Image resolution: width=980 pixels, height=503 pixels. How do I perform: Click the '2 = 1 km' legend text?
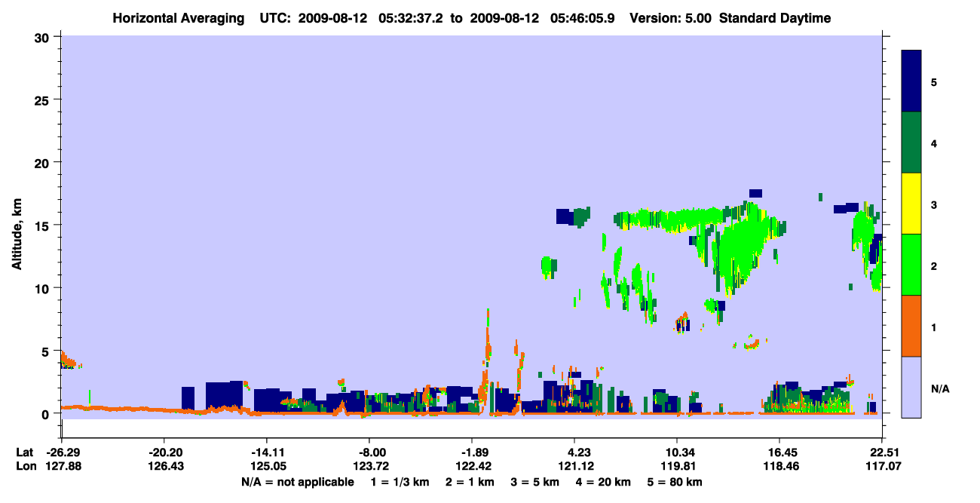471,482
